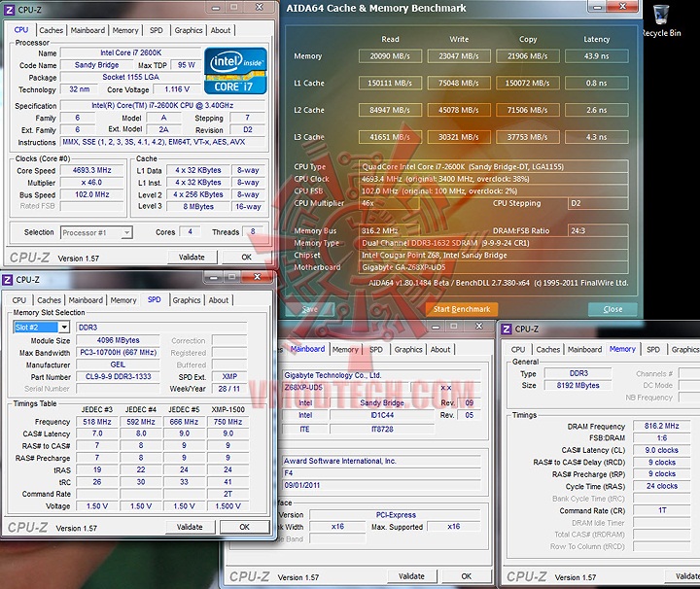
Task: Click OK in the top CPU-Z window
Action: click(246, 257)
